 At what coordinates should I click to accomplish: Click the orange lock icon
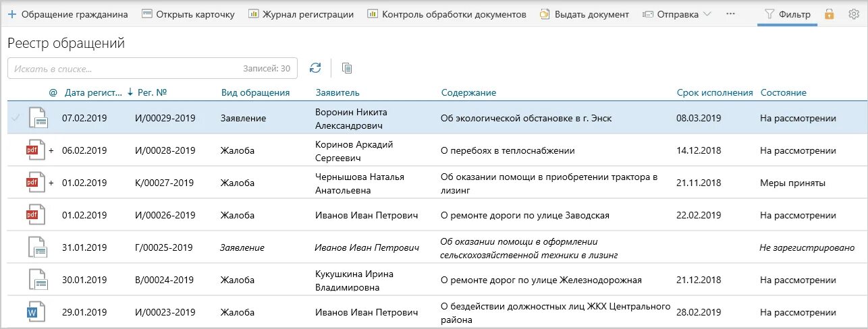[829, 14]
